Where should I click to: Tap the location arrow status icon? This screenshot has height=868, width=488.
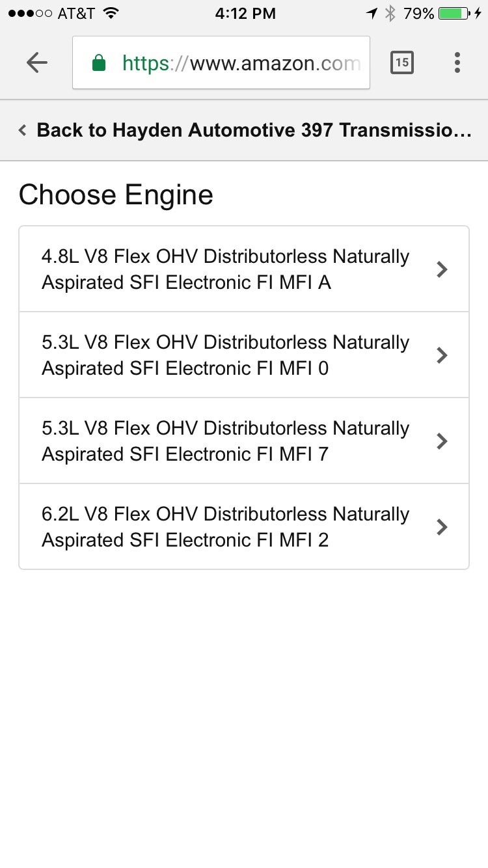tap(372, 14)
